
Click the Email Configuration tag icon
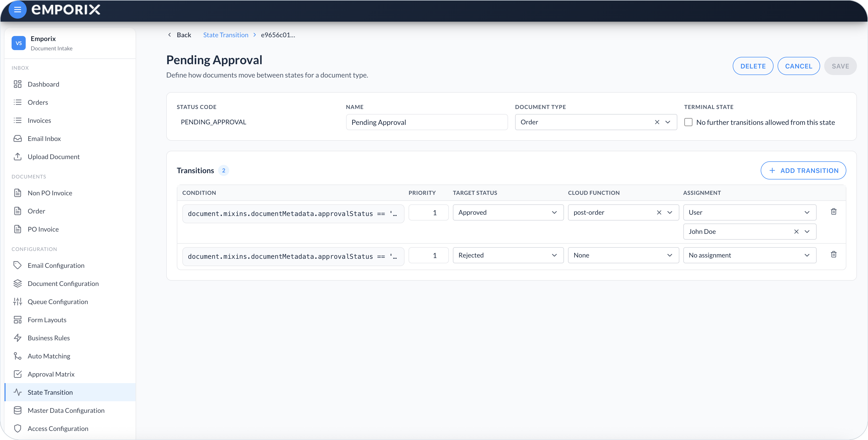click(18, 265)
